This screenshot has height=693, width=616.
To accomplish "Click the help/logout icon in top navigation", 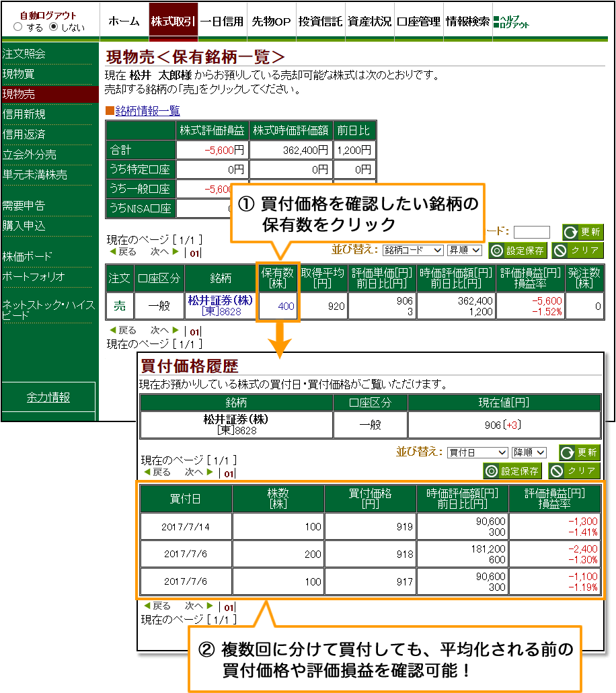I will point(511,22).
